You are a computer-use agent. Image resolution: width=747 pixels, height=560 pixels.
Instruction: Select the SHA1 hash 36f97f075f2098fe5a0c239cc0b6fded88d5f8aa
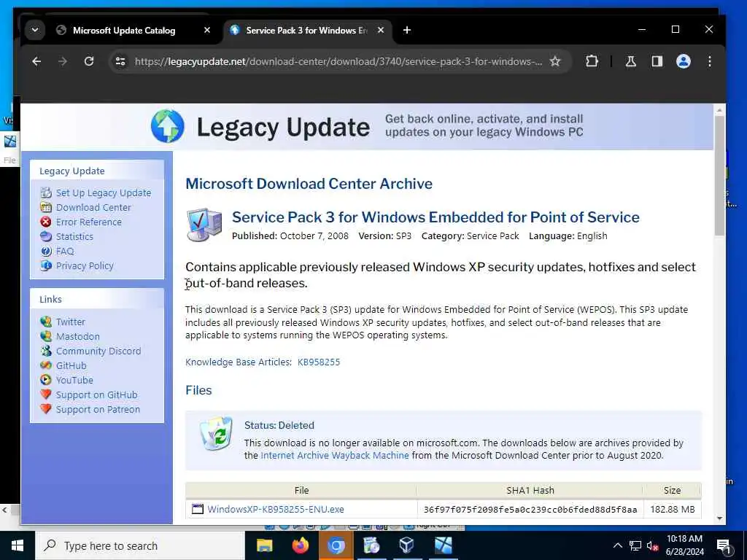point(530,510)
